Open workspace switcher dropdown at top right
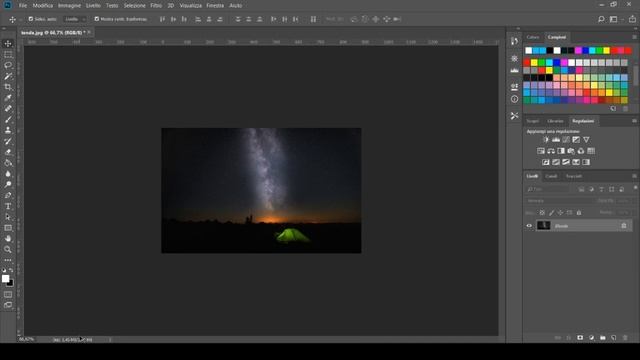This screenshot has width=640, height=360. tap(615, 19)
